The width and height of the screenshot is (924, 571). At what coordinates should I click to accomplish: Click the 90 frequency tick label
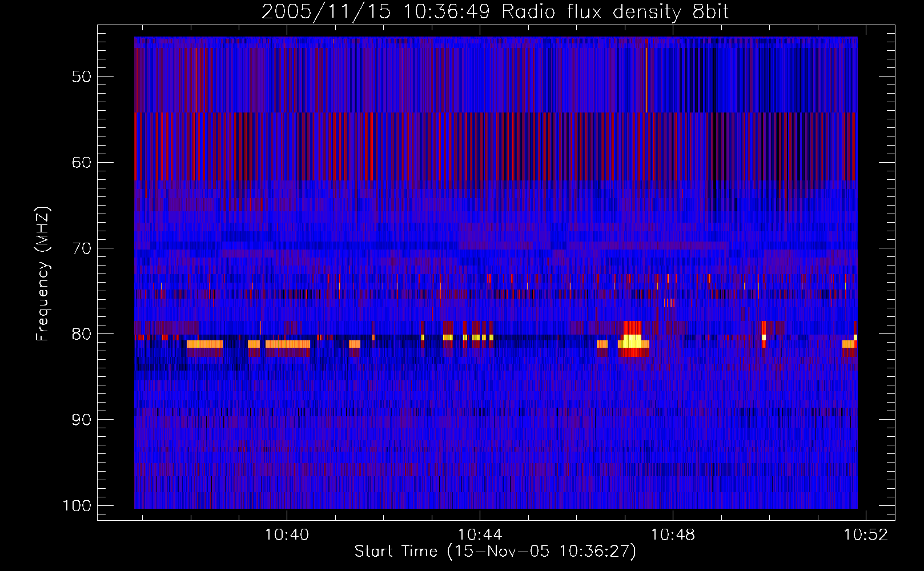(x=82, y=420)
